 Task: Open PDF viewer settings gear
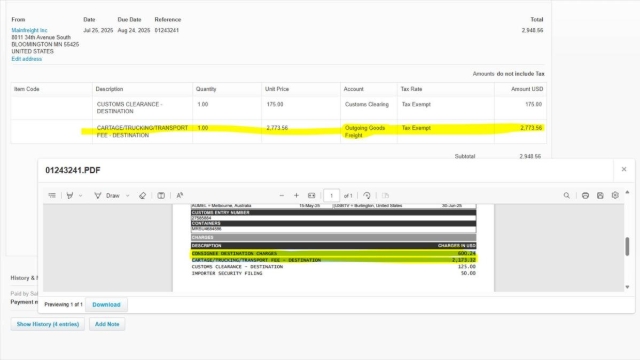click(x=615, y=196)
